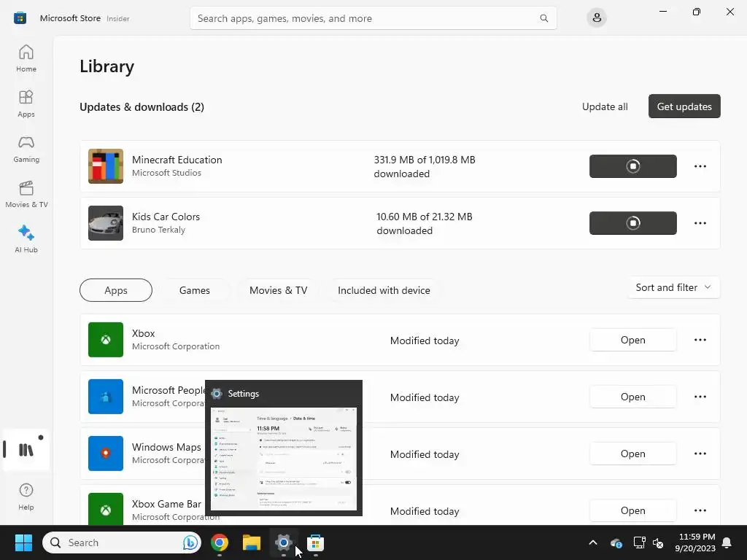Image resolution: width=747 pixels, height=560 pixels.
Task: Click the Minecraft Education app icon
Action: [106, 166]
